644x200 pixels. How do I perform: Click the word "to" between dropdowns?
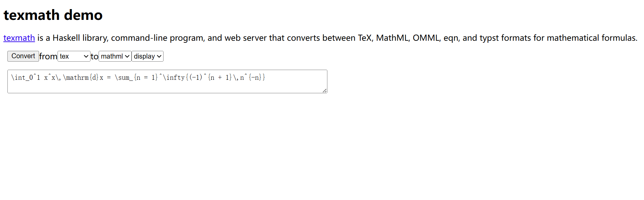click(x=94, y=56)
